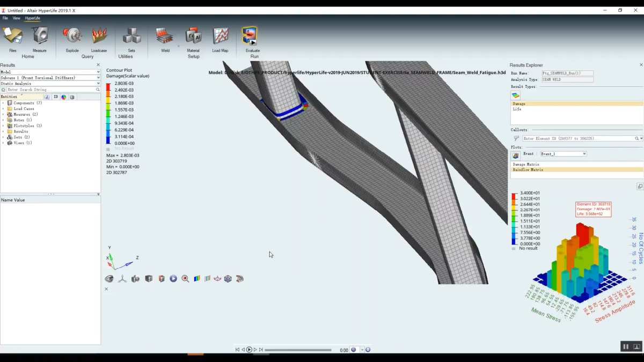Close the Results browser panel
Screen dimensions: 644x362
[x=98, y=65]
